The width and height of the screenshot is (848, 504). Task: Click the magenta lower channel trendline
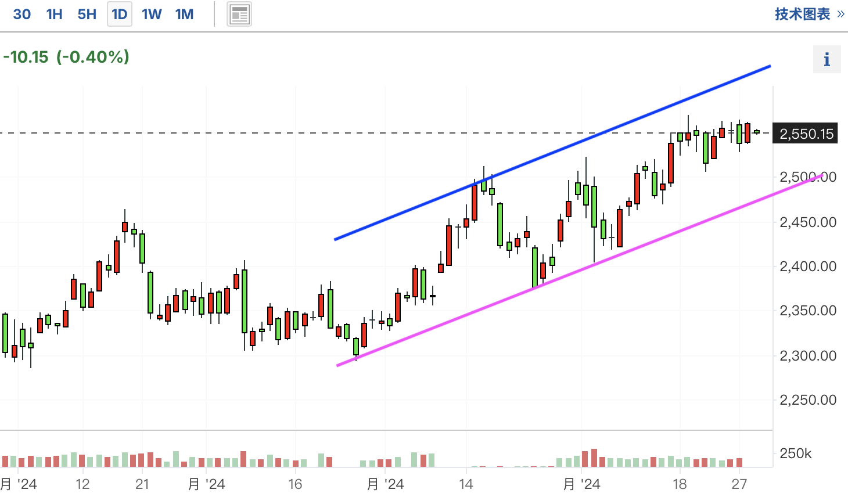581,270
